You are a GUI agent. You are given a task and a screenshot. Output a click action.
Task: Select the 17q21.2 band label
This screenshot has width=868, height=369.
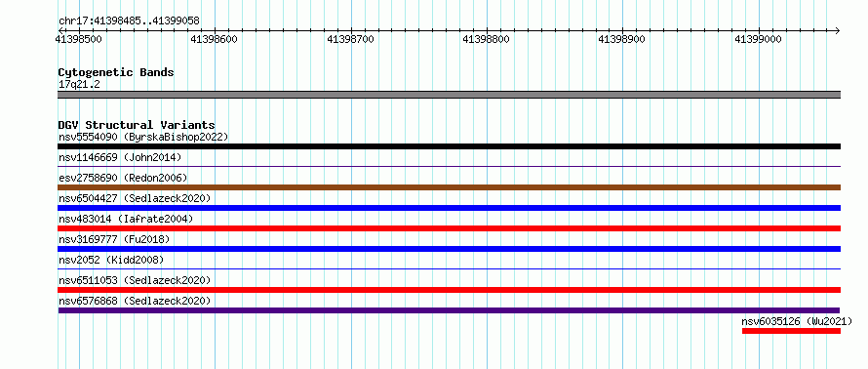79,85
